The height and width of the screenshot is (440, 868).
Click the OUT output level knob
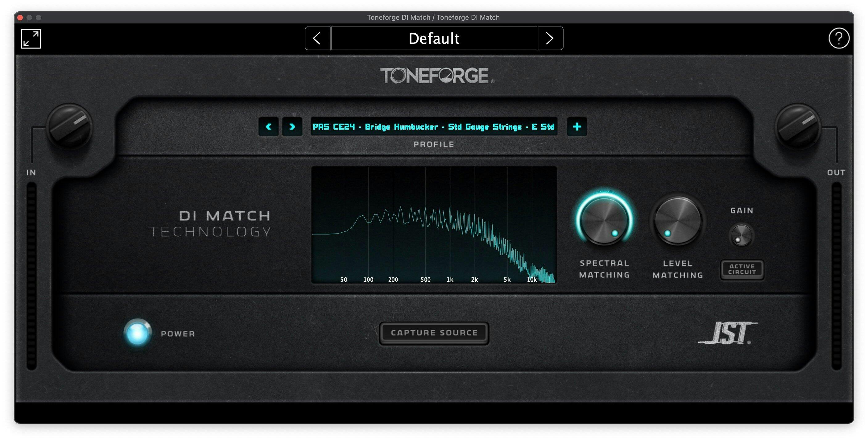[798, 126]
